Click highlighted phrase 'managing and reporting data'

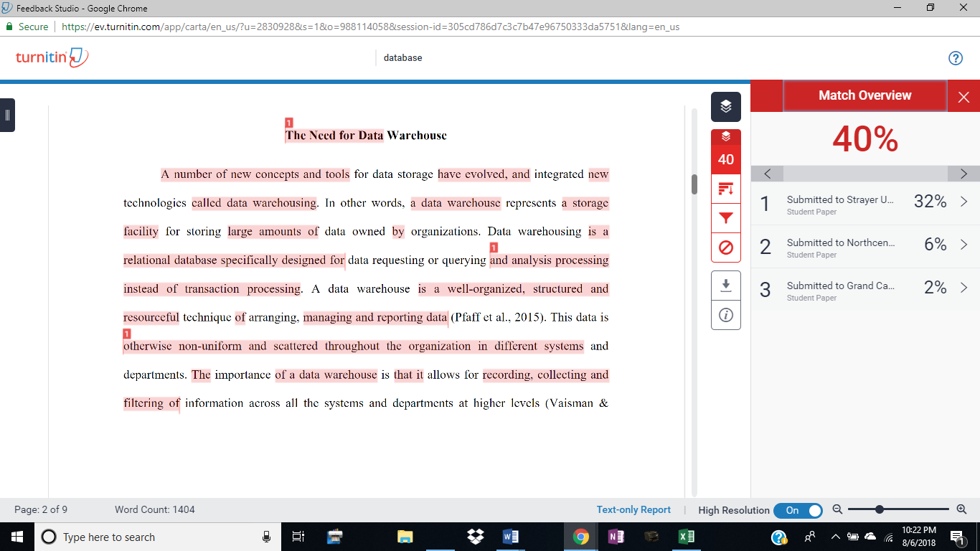[x=375, y=317]
